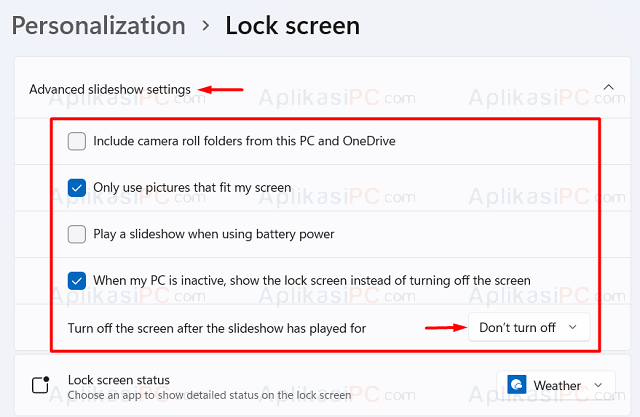Click the chevron next to Weather

click(x=598, y=385)
